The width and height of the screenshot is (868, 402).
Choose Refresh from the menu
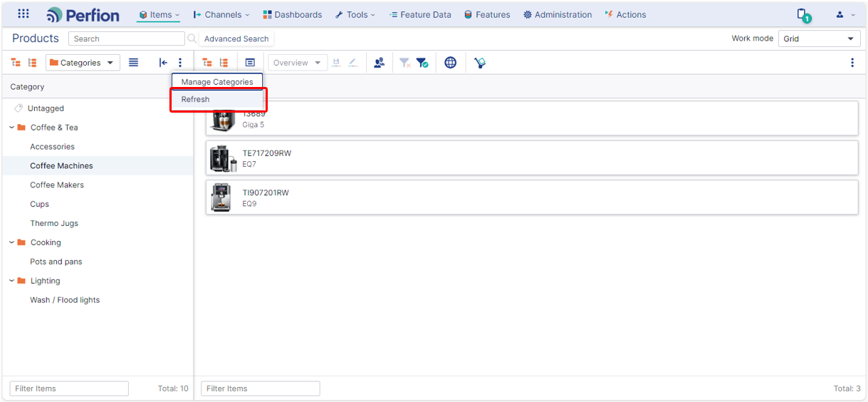tap(219, 100)
